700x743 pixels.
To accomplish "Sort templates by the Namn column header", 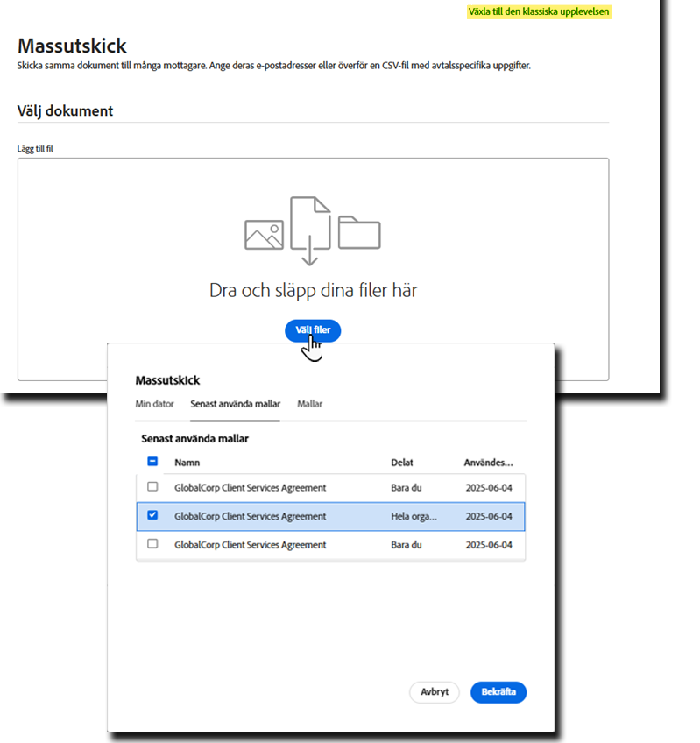I will pyautogui.click(x=187, y=463).
